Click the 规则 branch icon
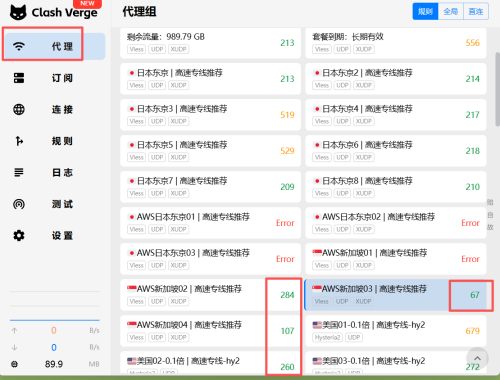500x380 pixels. [x=19, y=141]
